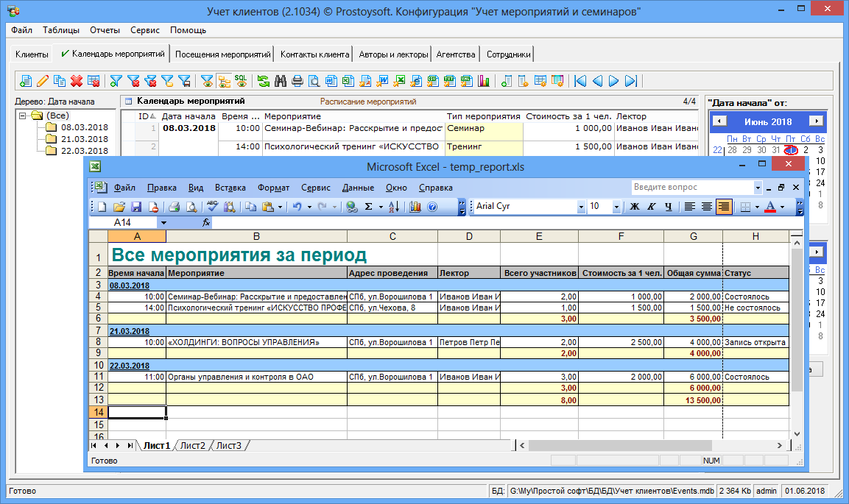Click the red X delete record icon
Viewport: 849px width, 504px height.
(77, 81)
